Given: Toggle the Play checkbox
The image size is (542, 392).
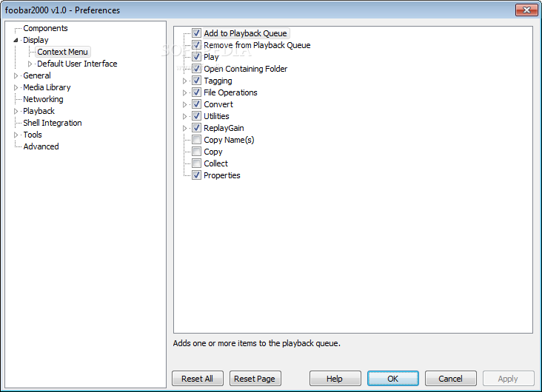Looking at the screenshot, I should pos(196,57).
